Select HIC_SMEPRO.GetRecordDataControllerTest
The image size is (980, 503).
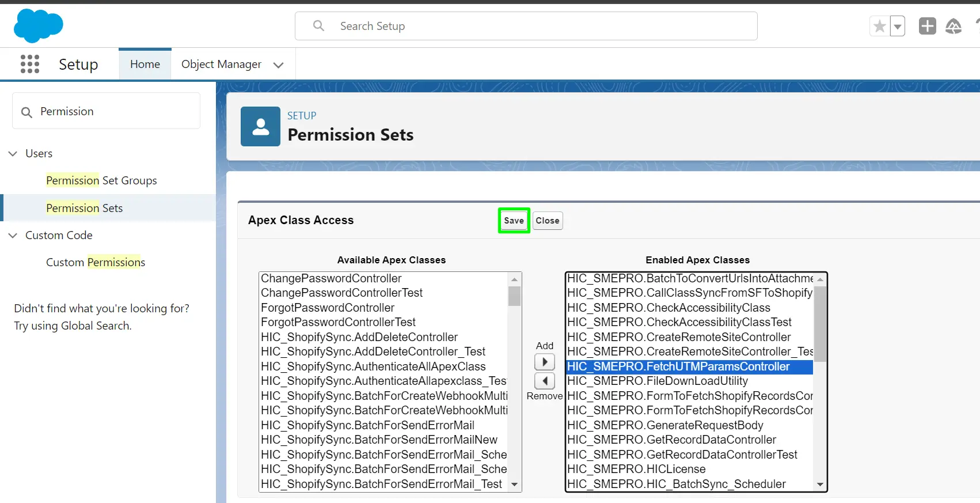(x=690, y=455)
